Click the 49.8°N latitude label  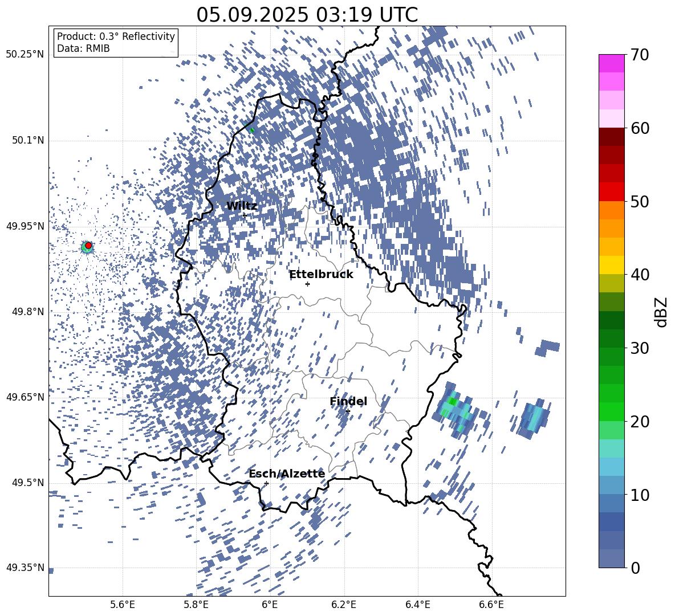point(27,312)
